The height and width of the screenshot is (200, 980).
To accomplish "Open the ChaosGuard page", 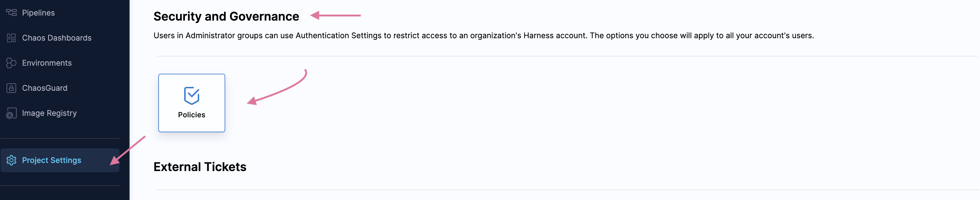I will pos(45,88).
